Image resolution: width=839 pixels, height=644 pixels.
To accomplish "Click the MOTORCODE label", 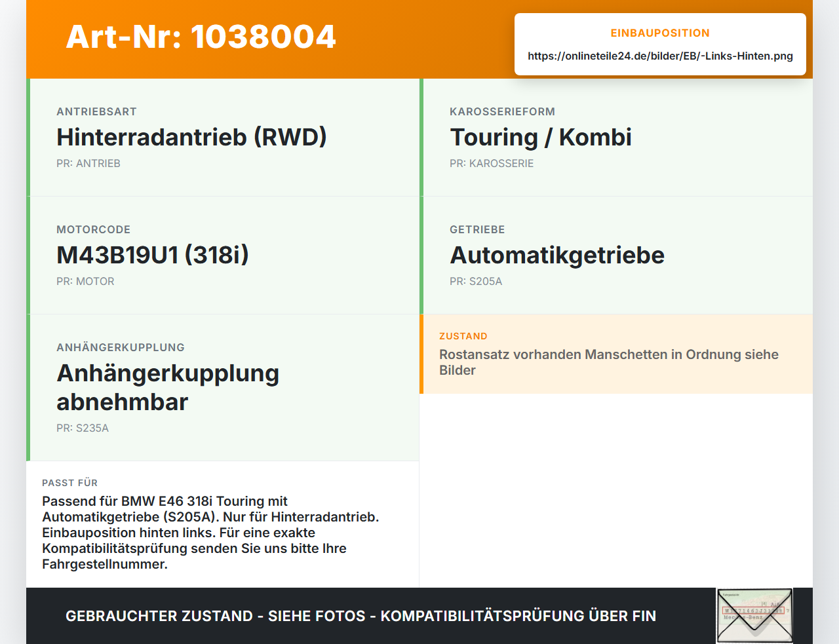I will [x=94, y=229].
